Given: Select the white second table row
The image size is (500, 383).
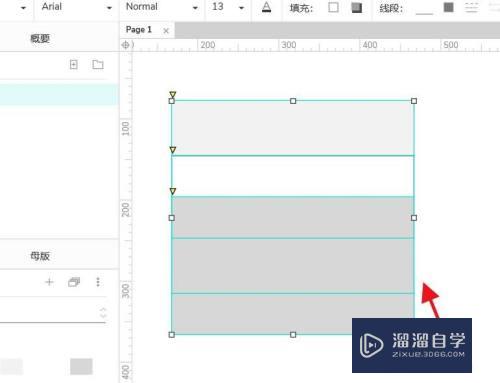Looking at the screenshot, I should [x=293, y=176].
